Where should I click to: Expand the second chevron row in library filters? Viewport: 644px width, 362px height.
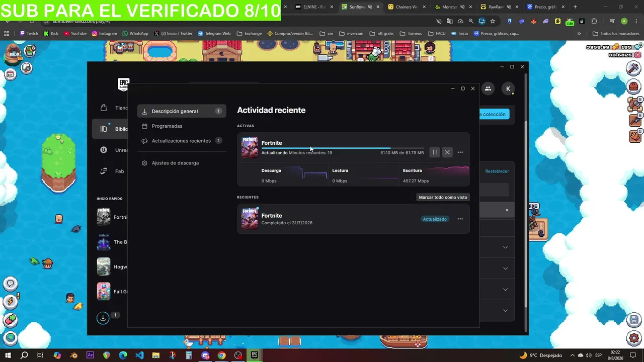505,268
